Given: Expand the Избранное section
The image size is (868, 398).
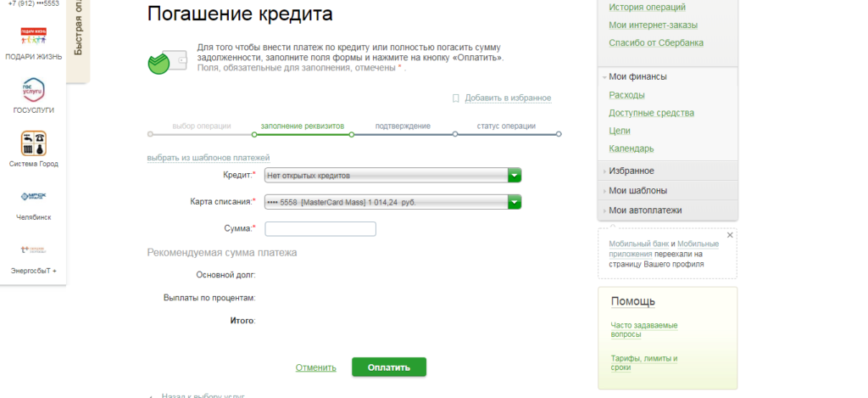Looking at the screenshot, I should 631,171.
